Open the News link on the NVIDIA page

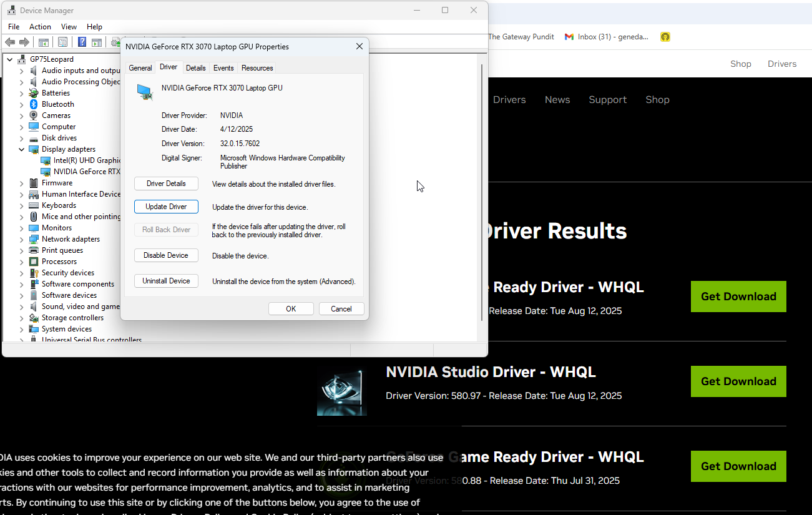coord(557,100)
